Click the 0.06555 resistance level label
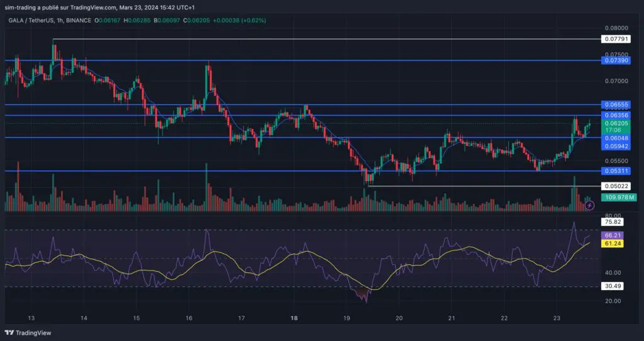This screenshot has width=644, height=341. coord(616,104)
